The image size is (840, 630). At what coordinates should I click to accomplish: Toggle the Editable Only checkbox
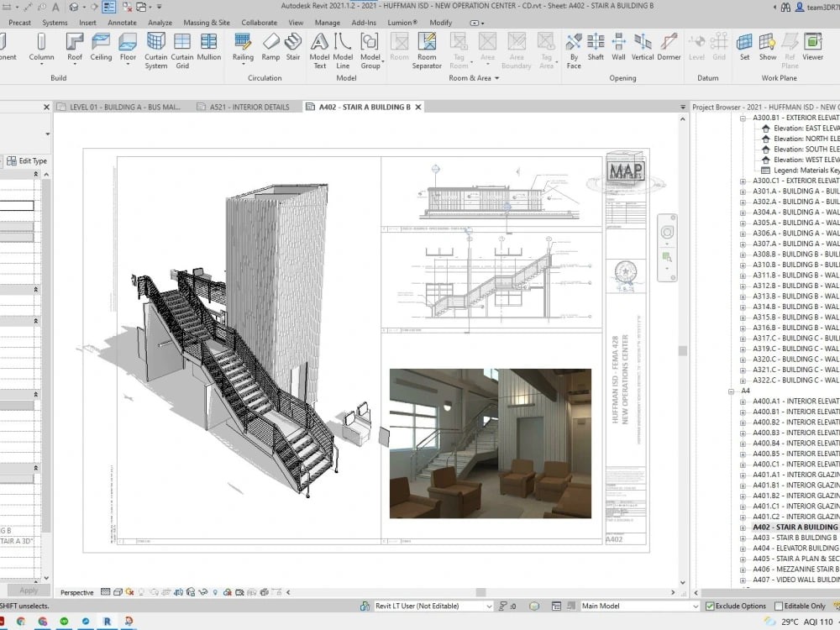coord(779,606)
